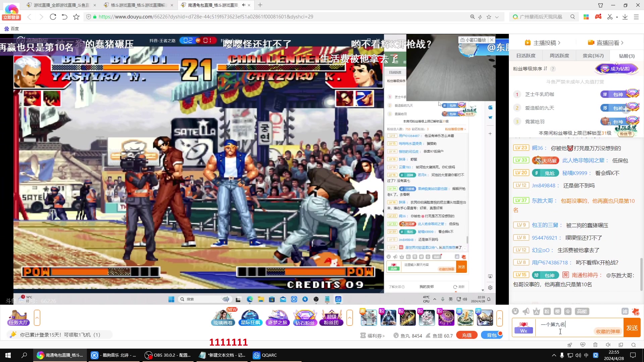Click the 充值 recharge button

[467, 335]
